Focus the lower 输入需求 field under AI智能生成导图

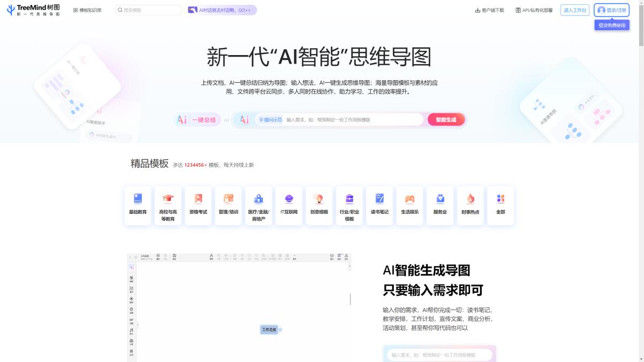(x=440, y=355)
